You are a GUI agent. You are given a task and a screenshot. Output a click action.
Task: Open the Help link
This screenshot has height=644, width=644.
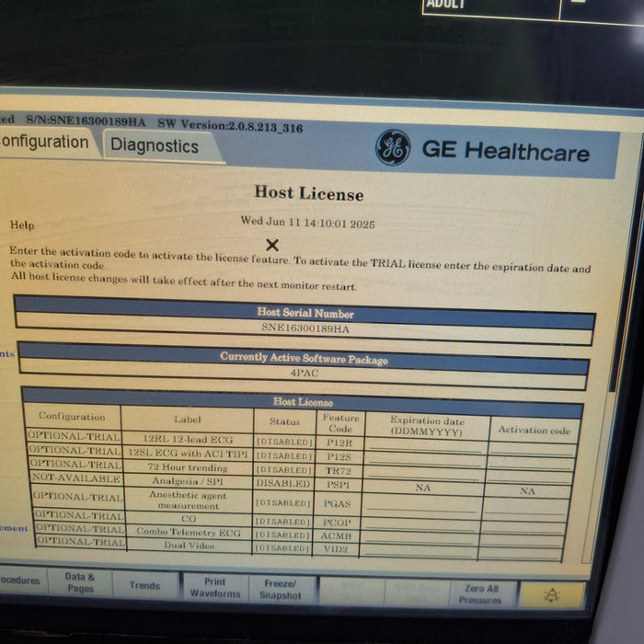[x=22, y=225]
